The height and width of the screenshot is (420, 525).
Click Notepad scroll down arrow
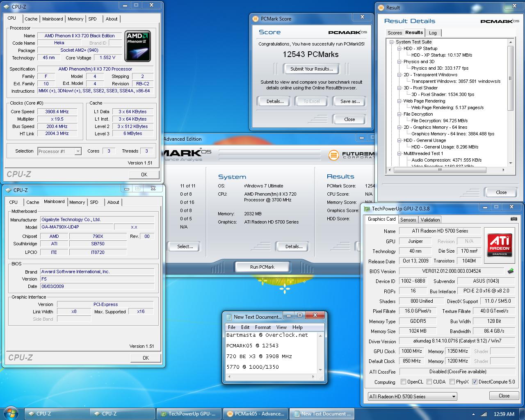coord(321,370)
